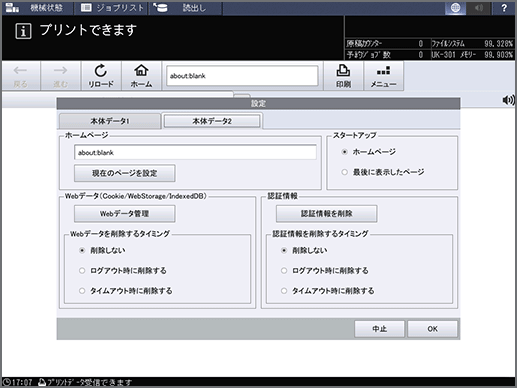Open the Job List (ジョブリスト)

[112, 8]
